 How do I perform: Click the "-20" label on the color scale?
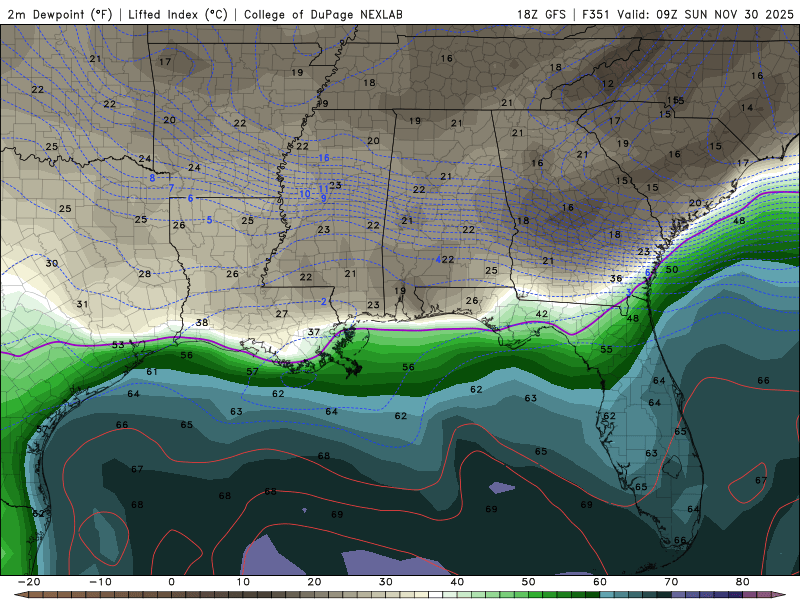coord(29,582)
